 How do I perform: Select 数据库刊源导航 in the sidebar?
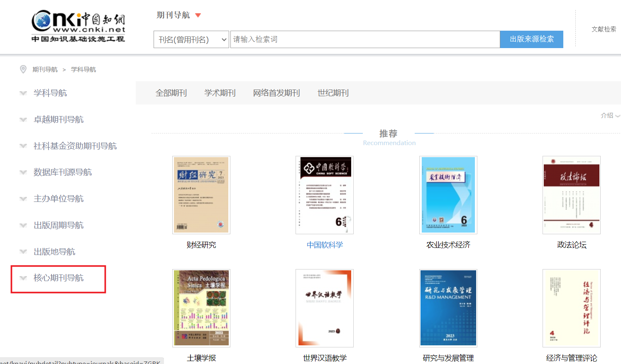(x=63, y=172)
